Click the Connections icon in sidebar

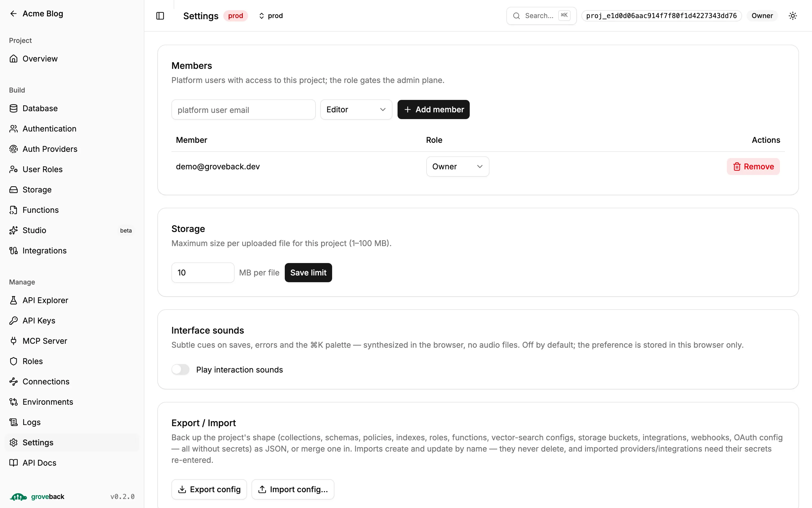pos(14,382)
